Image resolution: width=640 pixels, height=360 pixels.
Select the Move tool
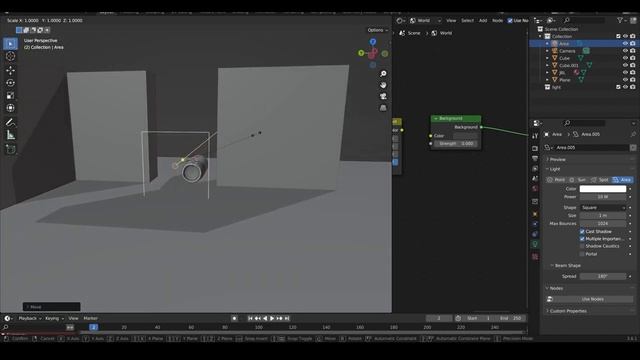click(11, 70)
